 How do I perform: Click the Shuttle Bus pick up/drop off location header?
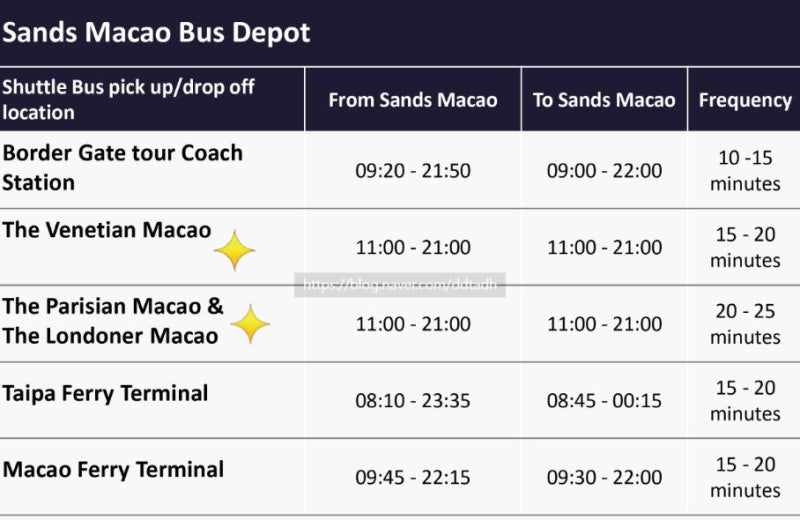128,100
